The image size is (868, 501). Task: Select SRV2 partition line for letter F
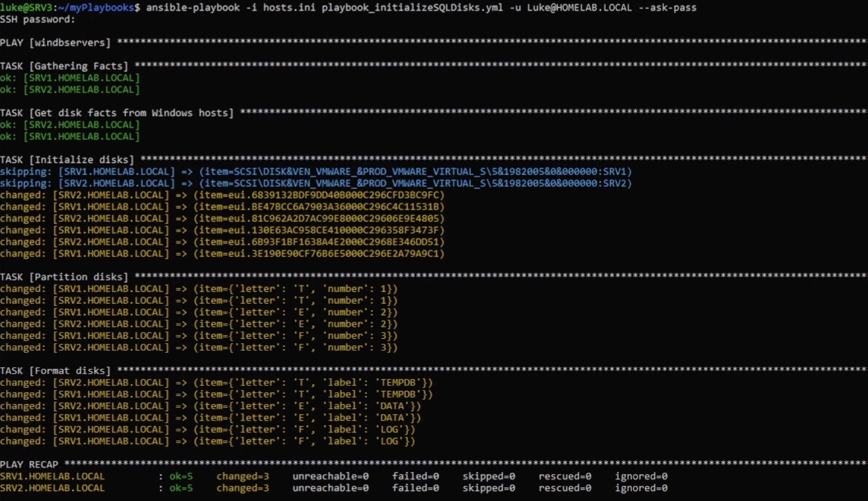coord(199,348)
